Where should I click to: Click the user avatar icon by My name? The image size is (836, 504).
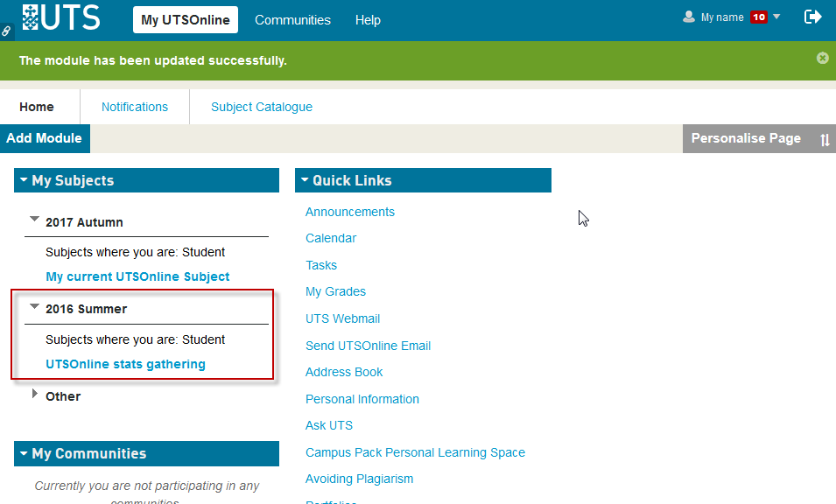(689, 17)
